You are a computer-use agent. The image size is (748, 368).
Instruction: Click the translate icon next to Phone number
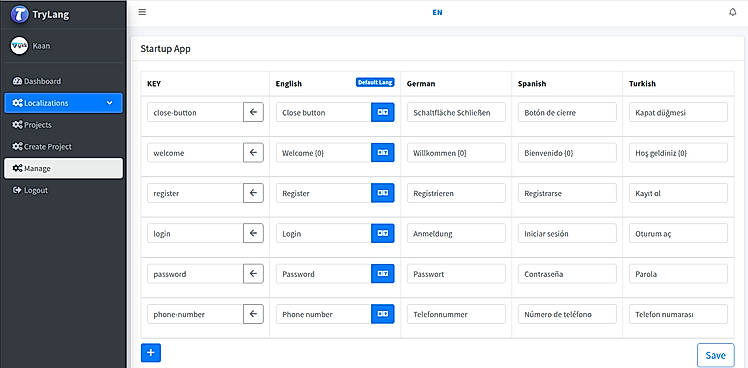point(383,314)
